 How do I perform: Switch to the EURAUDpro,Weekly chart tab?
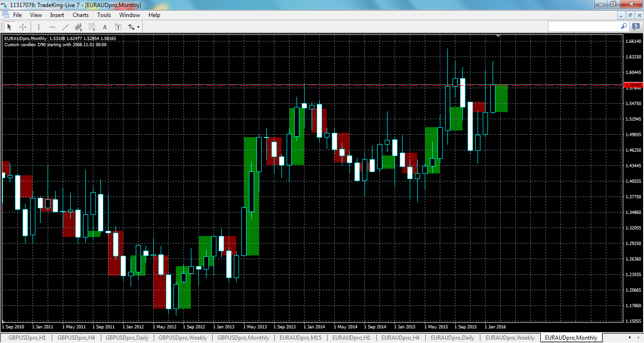click(x=510, y=338)
